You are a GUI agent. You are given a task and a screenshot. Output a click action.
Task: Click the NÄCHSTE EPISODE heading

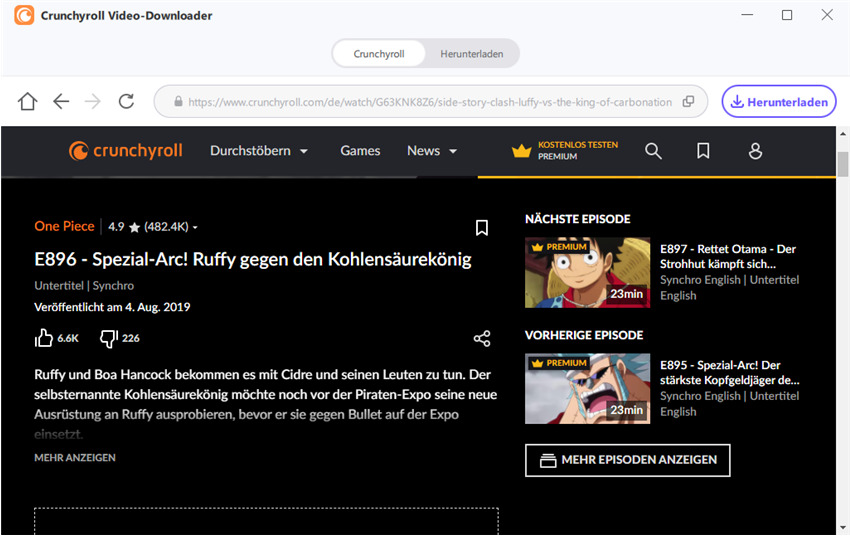point(577,219)
